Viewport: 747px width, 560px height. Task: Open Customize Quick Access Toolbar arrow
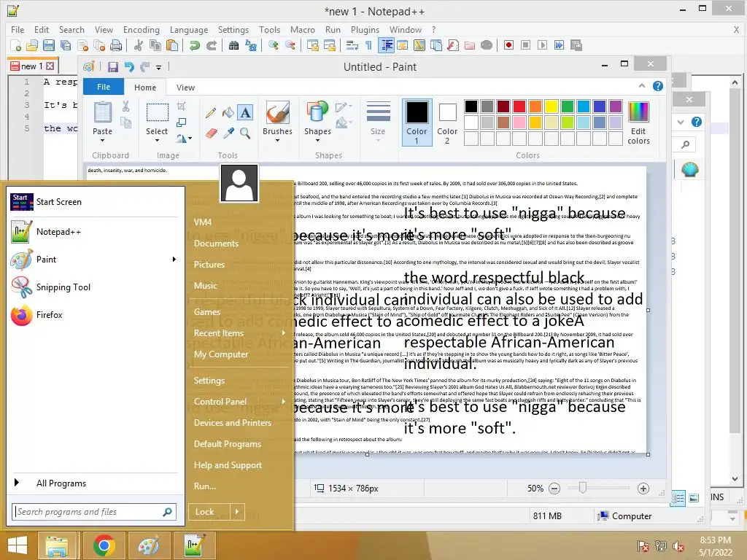tap(158, 67)
